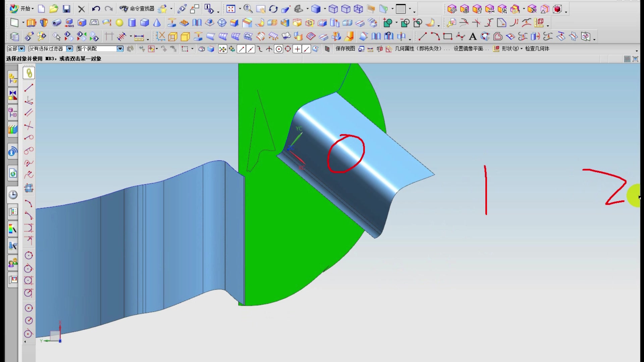Click the Zoom magnifier icon

click(248, 9)
